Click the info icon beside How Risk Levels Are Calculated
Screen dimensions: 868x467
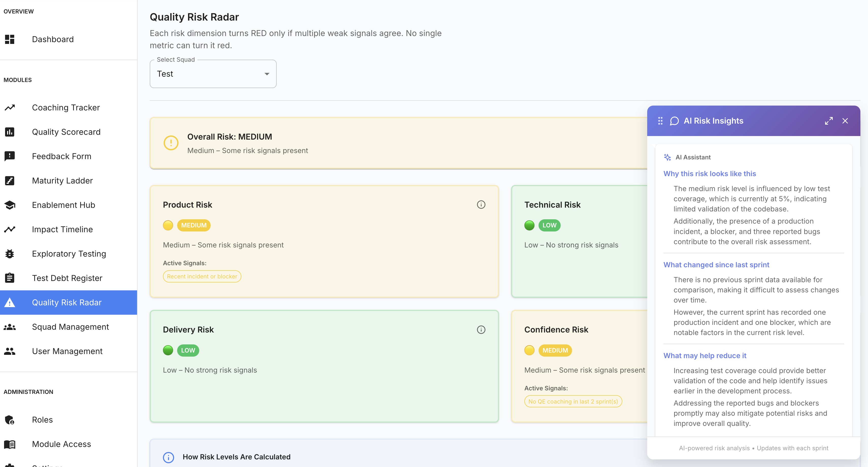pyautogui.click(x=169, y=457)
